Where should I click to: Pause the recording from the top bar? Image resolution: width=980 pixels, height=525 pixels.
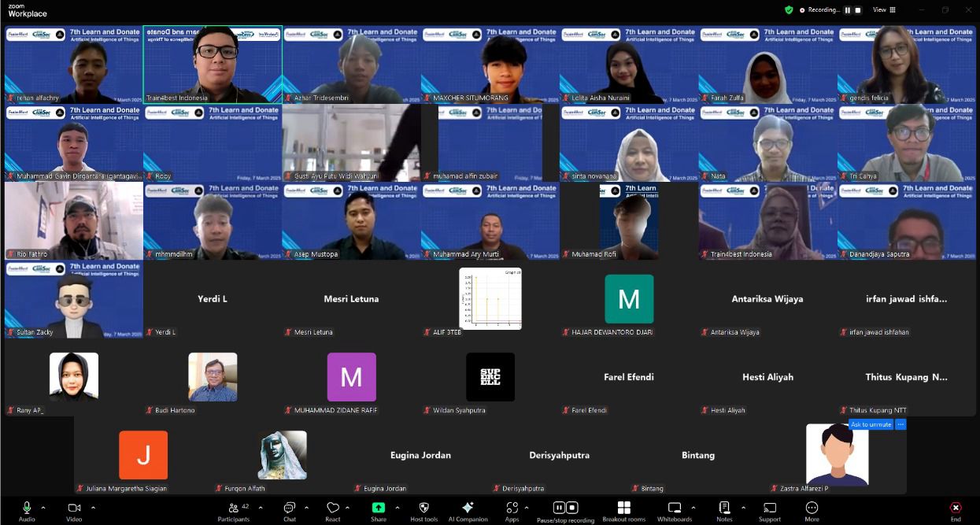(x=848, y=10)
